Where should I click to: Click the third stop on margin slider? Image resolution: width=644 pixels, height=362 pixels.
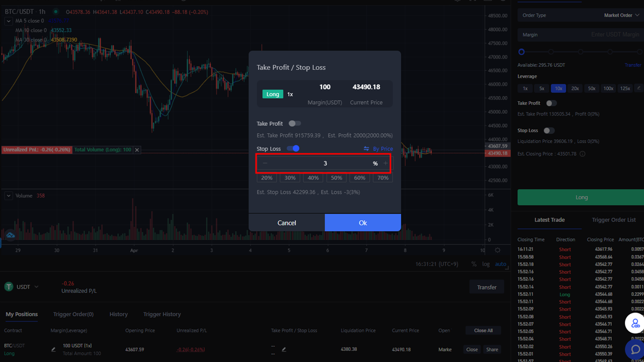pos(581,52)
